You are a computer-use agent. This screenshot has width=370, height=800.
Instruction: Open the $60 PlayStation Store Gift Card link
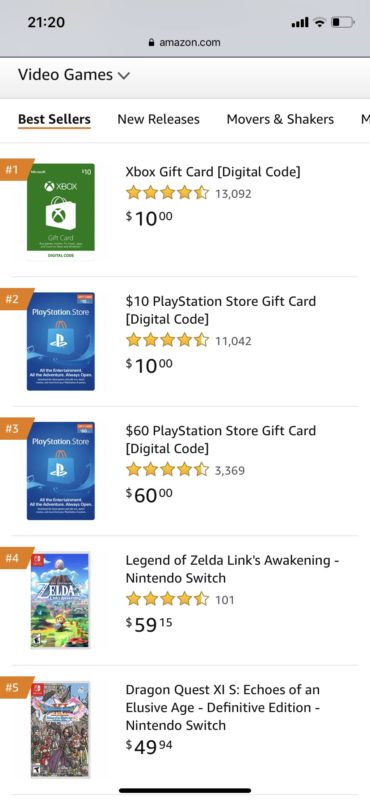coord(220,440)
